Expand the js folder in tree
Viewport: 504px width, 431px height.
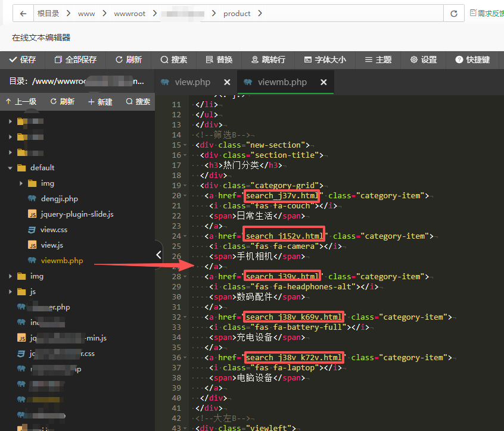click(10, 292)
